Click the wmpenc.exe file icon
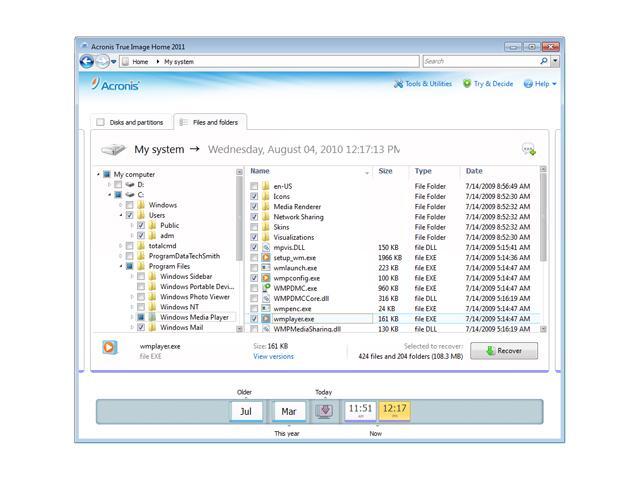 click(x=266, y=309)
